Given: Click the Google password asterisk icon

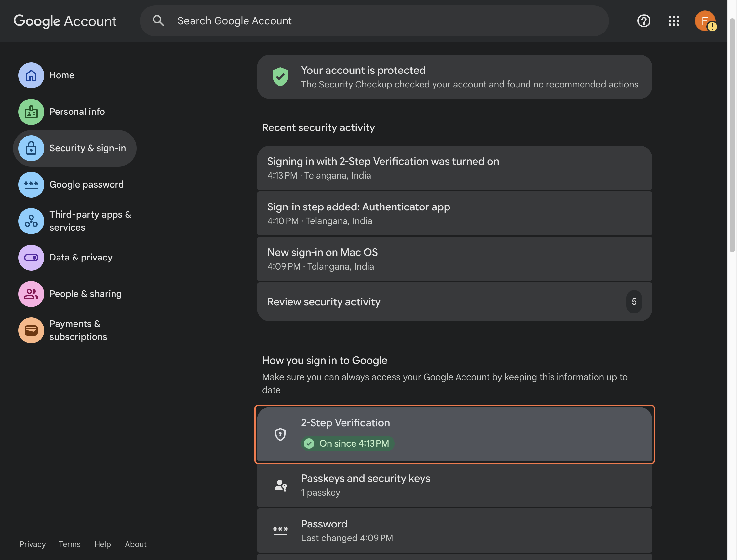Looking at the screenshot, I should 31,185.
